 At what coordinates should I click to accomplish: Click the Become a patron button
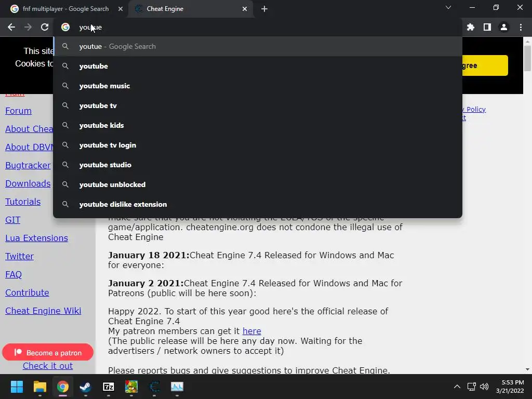47,353
